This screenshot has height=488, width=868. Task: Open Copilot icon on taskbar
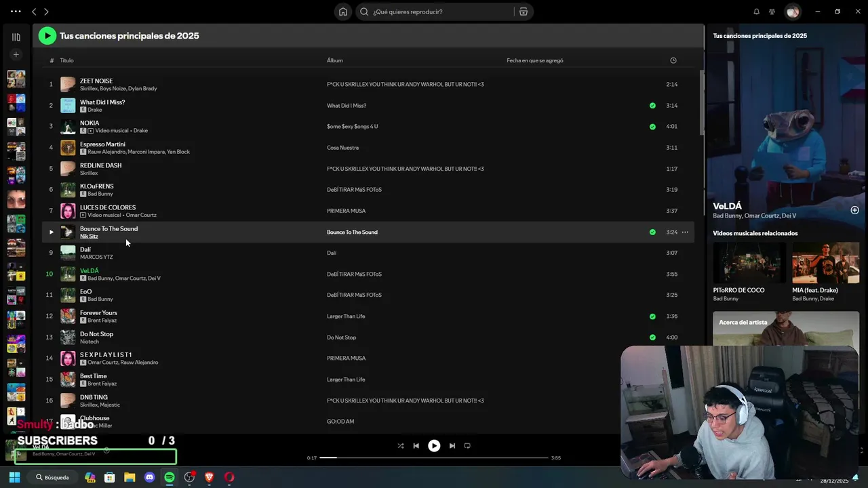coord(90,477)
